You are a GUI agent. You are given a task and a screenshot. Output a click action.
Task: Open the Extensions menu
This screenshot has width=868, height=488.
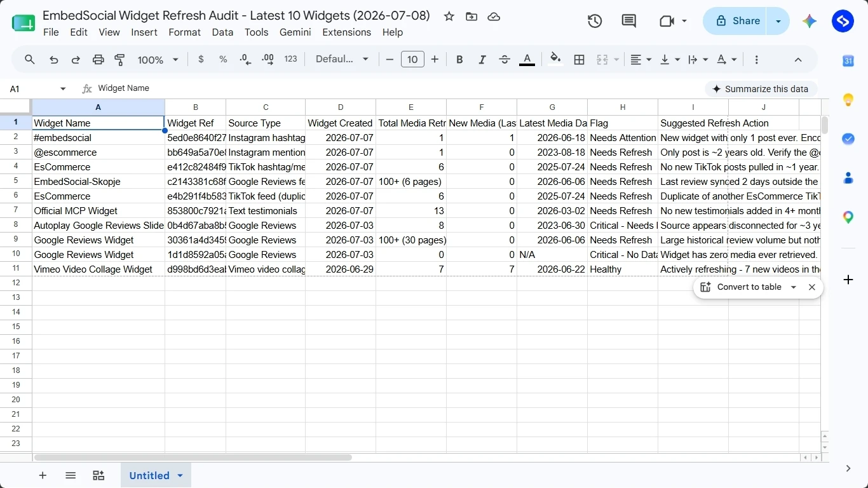[346, 32]
